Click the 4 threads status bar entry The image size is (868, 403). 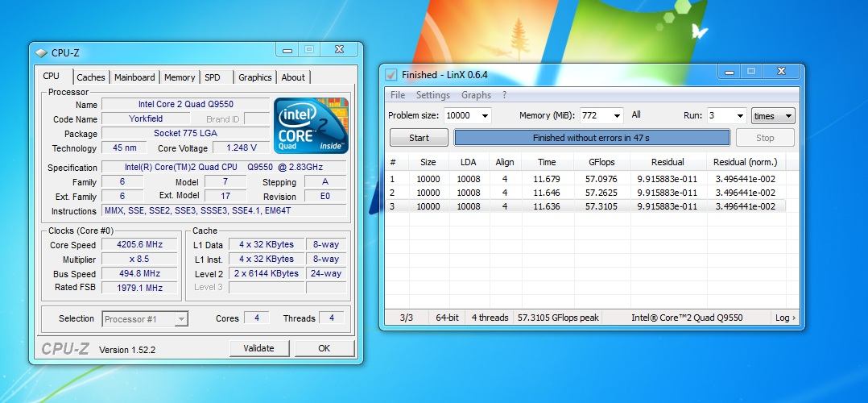[x=490, y=317]
